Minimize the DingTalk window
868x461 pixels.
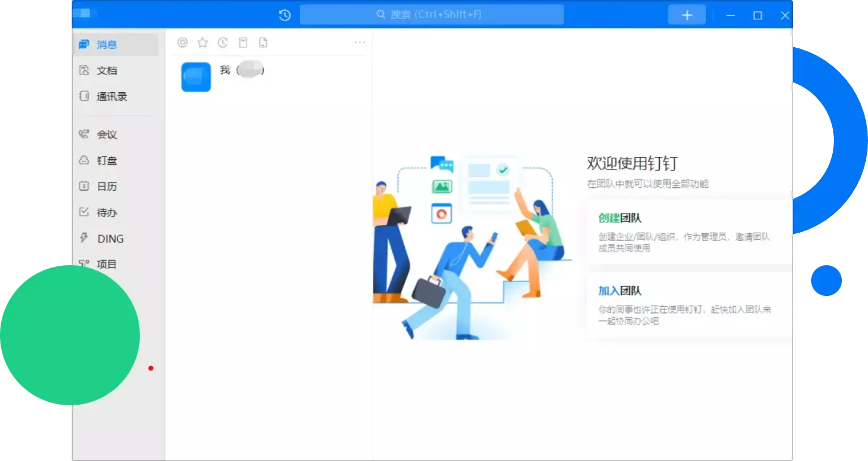[730, 15]
